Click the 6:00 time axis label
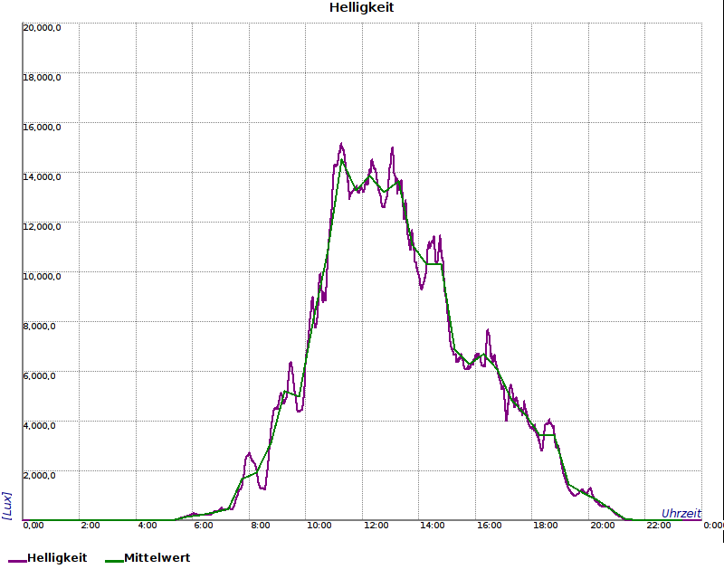This screenshot has height=588, width=724. pyautogui.click(x=204, y=526)
